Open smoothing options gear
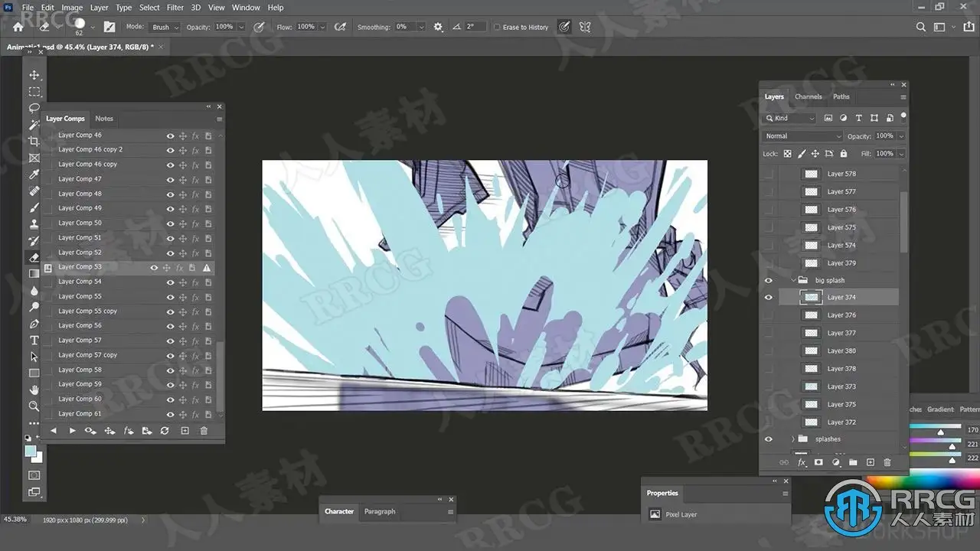 click(x=438, y=27)
